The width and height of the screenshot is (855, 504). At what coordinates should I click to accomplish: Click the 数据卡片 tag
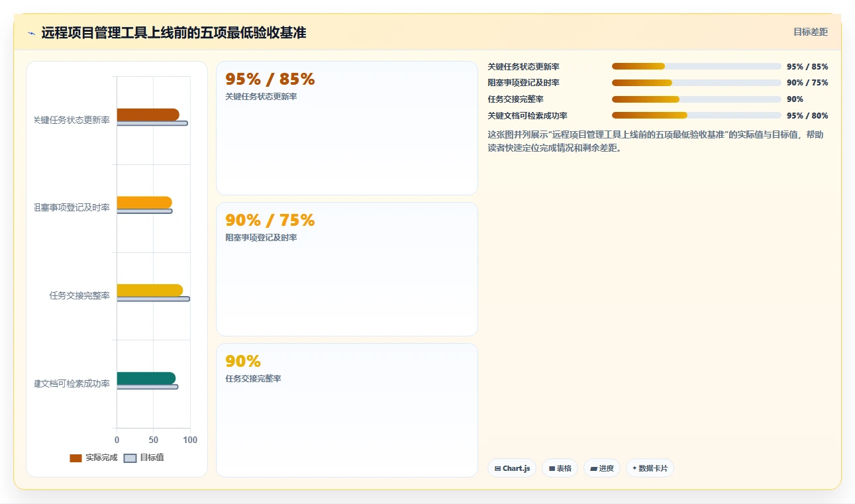650,468
